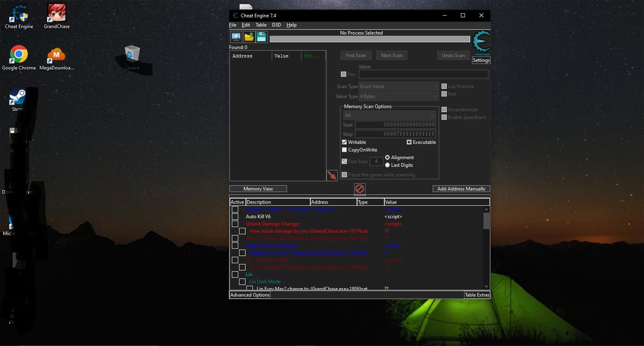Open the Memory View button
Viewport: 644px width, 346px height.
pyautogui.click(x=258, y=189)
